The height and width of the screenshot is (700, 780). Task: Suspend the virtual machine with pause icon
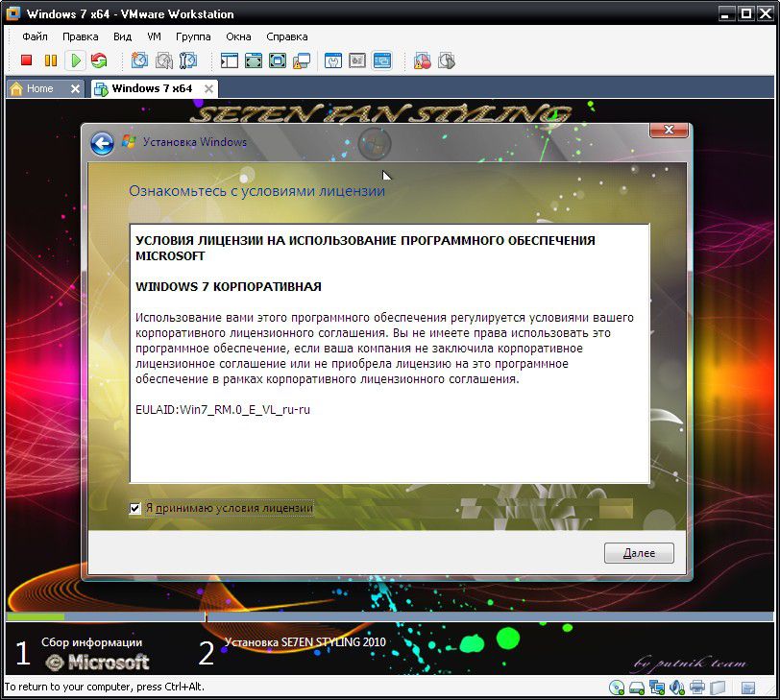(x=51, y=60)
